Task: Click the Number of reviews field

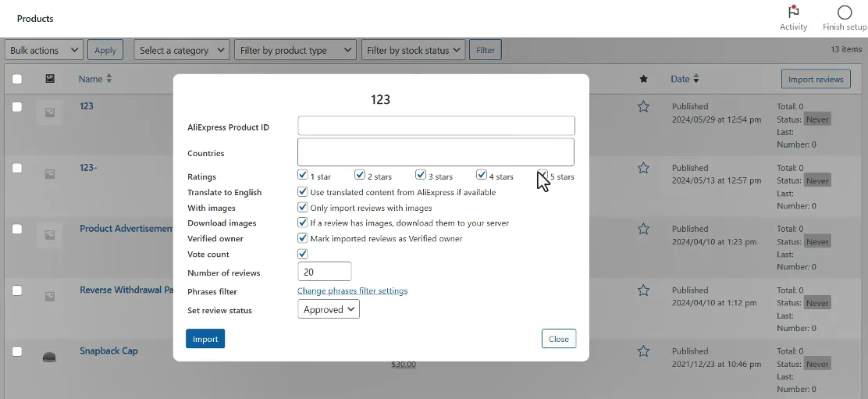Action: pyautogui.click(x=325, y=272)
